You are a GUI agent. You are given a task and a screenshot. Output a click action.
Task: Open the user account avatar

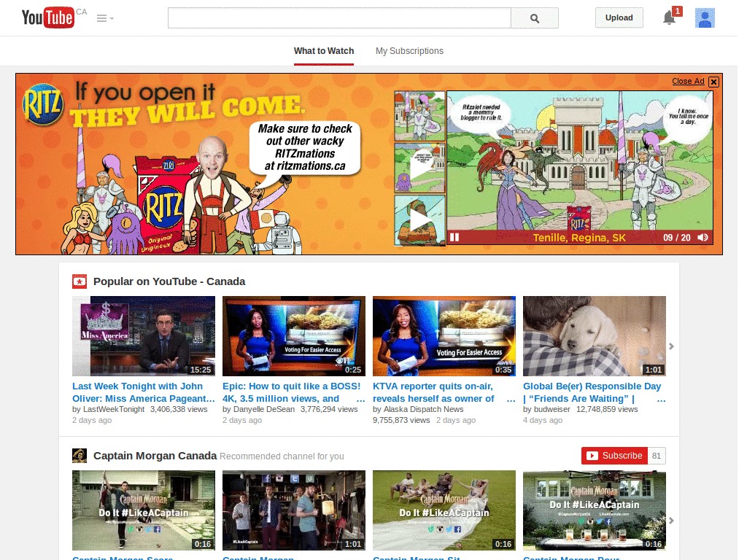tap(705, 18)
